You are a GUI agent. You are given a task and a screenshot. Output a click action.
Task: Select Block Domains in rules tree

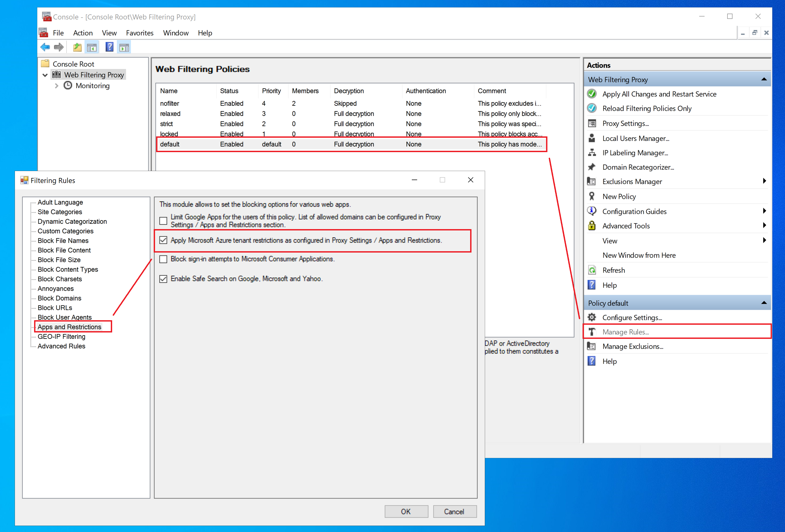click(x=59, y=298)
